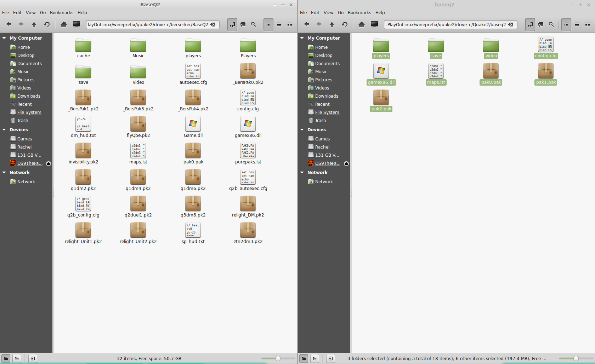This screenshot has height=364, width=595.
Task: Clear the BaseQ2 path field
Action: point(213,24)
